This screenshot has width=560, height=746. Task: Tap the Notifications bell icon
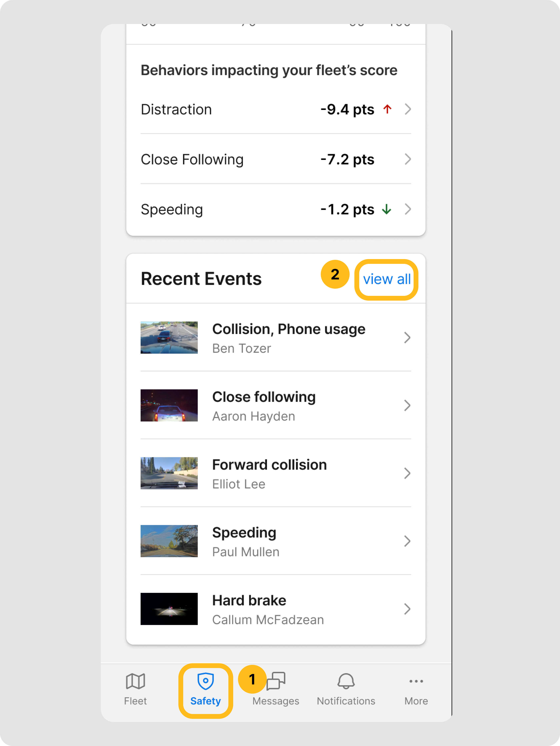coord(346,681)
